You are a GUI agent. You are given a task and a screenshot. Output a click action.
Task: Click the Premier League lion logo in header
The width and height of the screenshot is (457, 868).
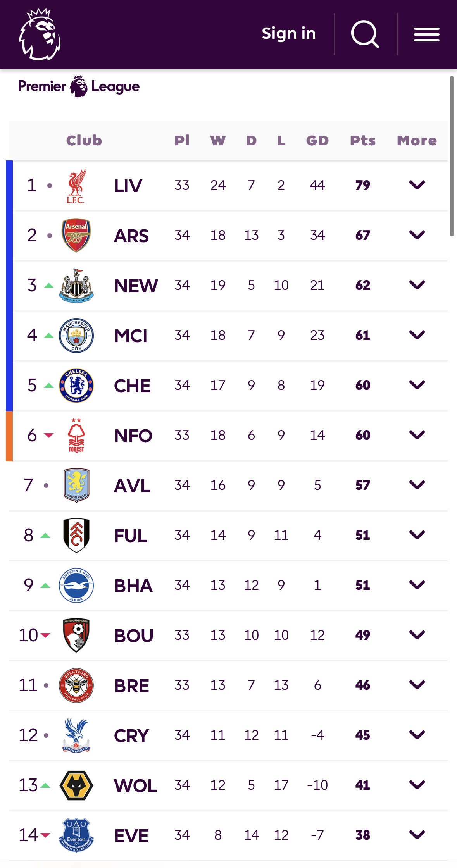[40, 34]
